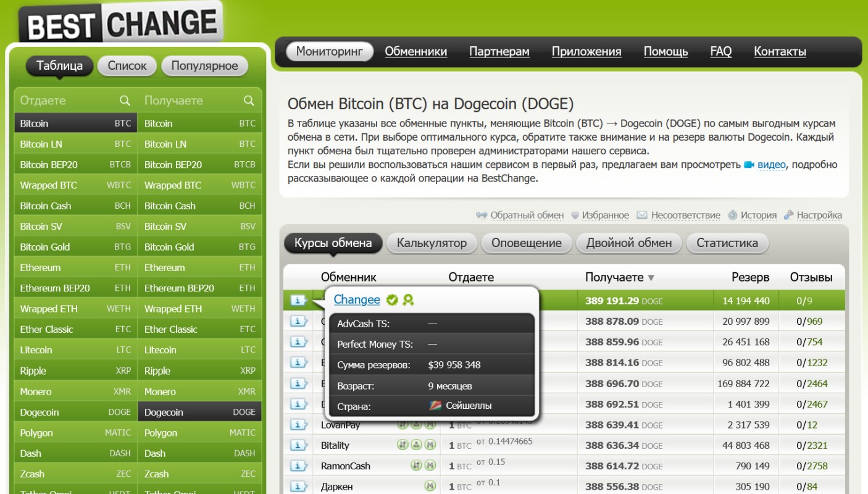Open the FAQ menu item
Screen dimensions: 868x494
[721, 52]
